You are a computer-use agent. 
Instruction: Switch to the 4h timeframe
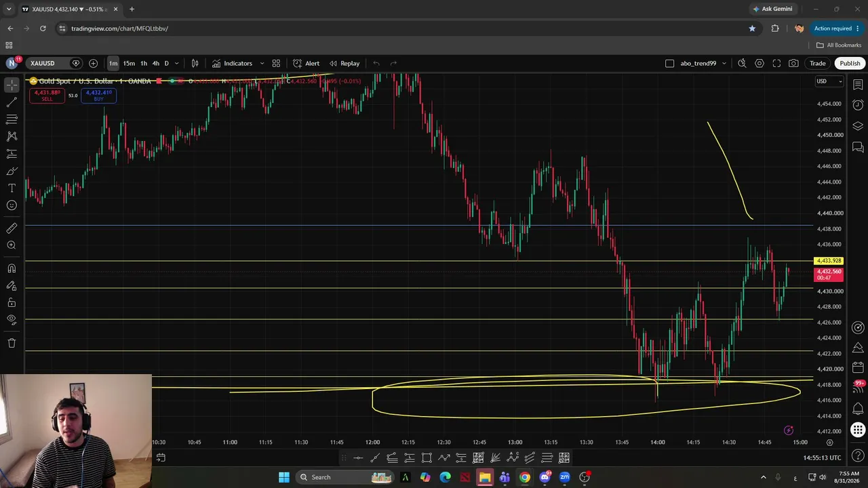156,63
